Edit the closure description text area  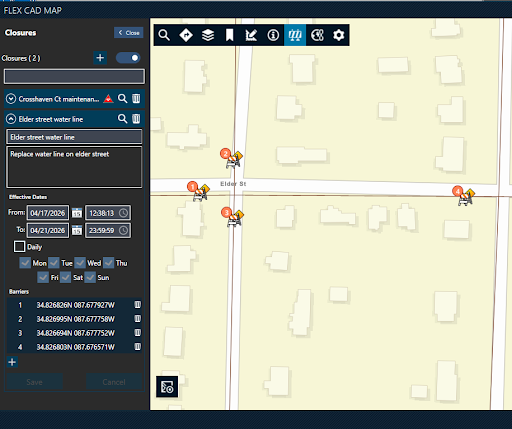[74, 167]
